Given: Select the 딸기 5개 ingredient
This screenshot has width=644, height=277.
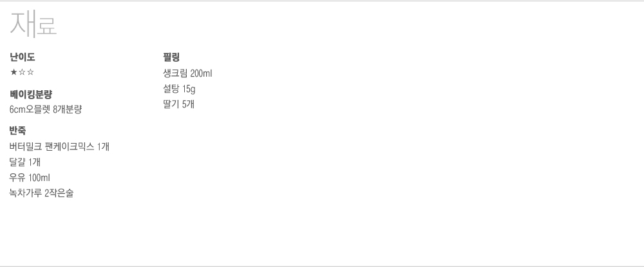Looking at the screenshot, I should [178, 104].
